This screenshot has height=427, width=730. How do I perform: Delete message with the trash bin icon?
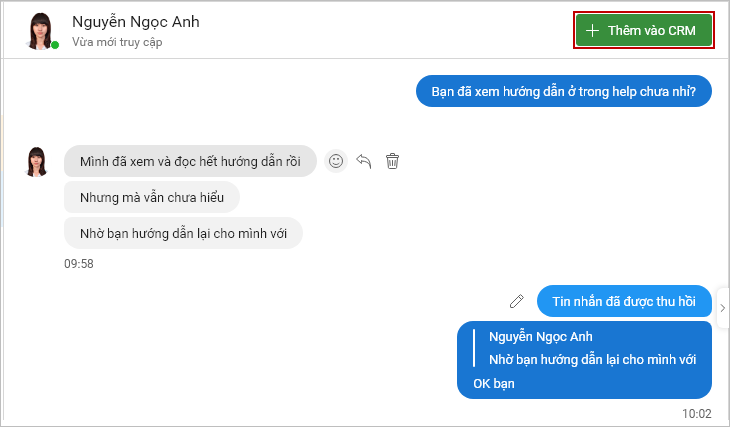[x=392, y=161]
